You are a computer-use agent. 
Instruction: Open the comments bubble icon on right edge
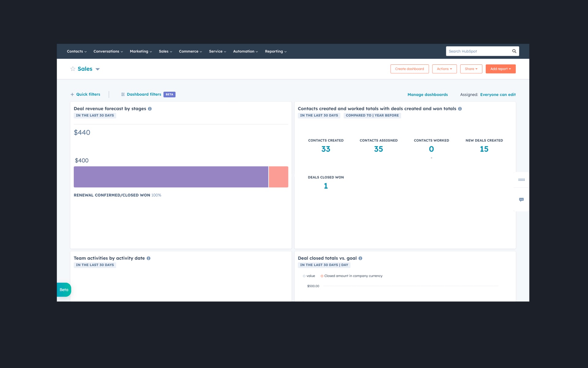point(521,200)
